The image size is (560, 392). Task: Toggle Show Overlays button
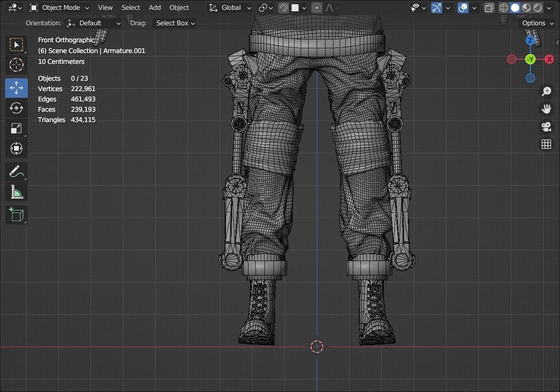tap(463, 8)
